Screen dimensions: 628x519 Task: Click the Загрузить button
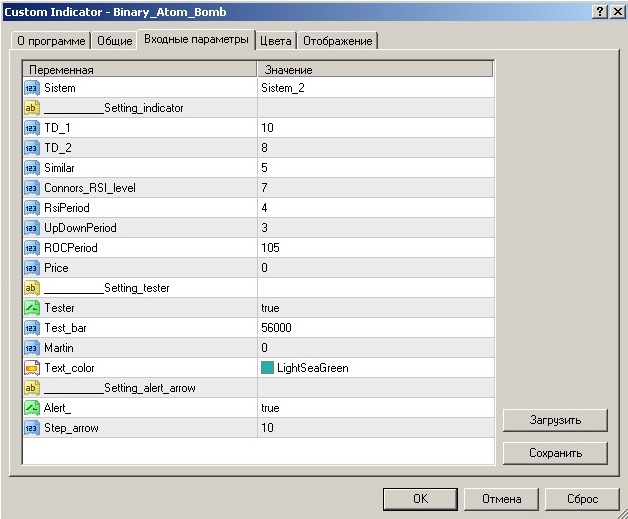[555, 420]
